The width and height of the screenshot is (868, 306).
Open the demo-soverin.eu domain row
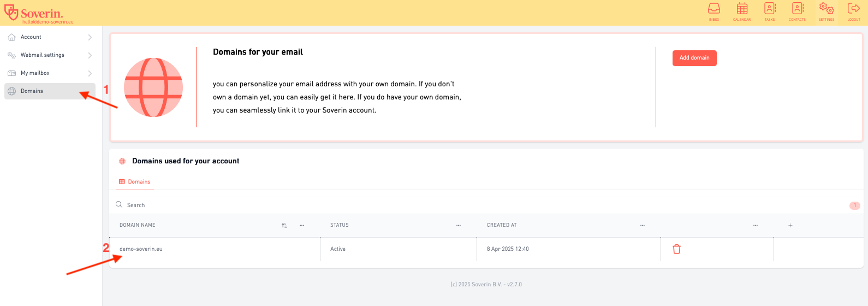[141, 249]
